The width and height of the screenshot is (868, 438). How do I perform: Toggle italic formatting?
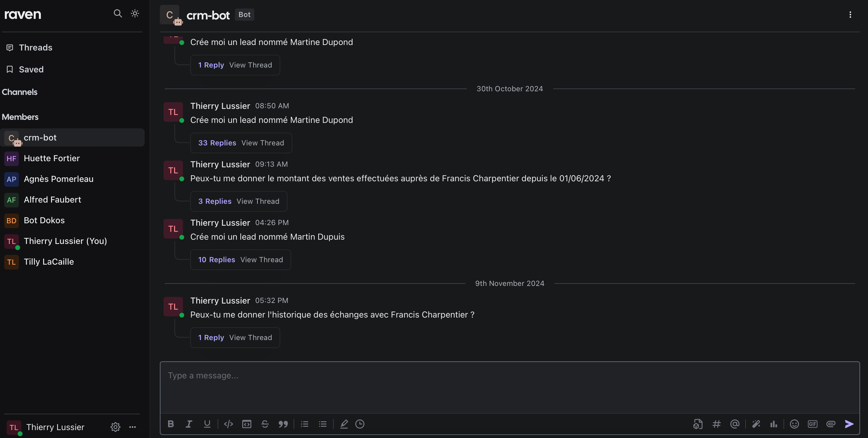tap(189, 424)
